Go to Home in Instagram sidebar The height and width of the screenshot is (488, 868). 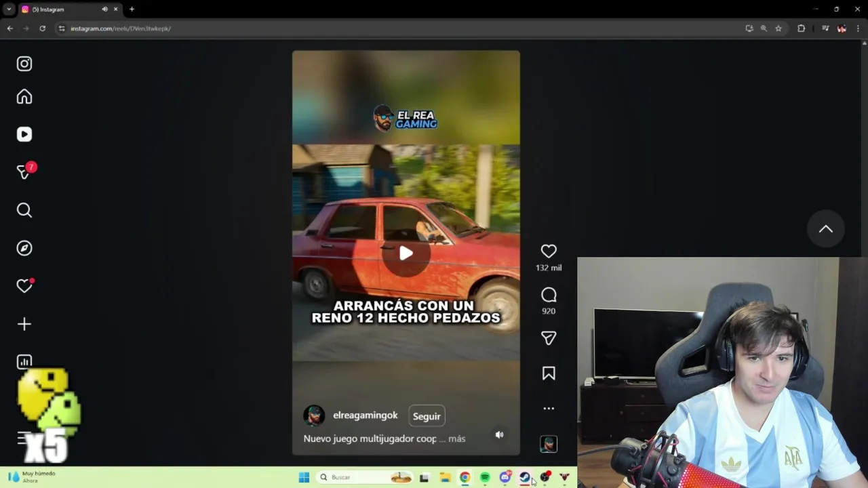pyautogui.click(x=24, y=96)
